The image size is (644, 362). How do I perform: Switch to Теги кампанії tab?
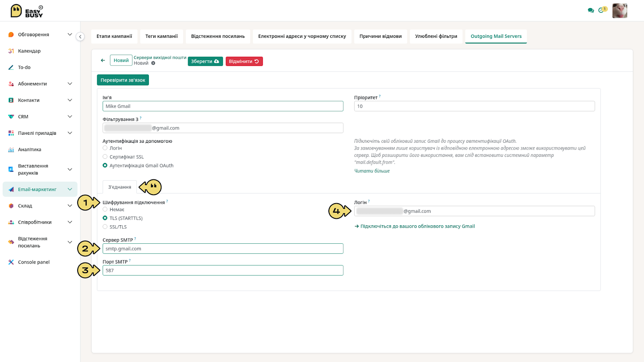point(161,36)
